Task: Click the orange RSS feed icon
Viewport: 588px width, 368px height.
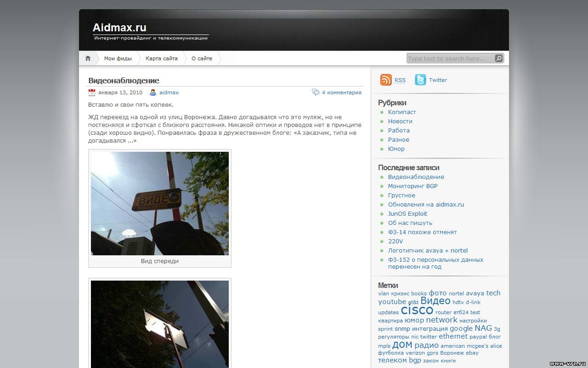Action: (x=386, y=80)
